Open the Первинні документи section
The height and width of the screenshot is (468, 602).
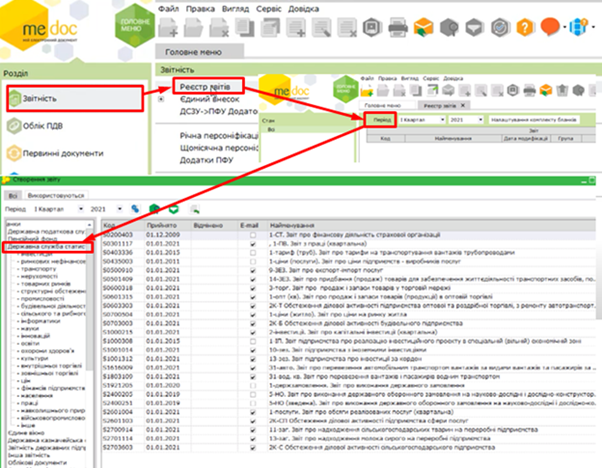pos(56,153)
